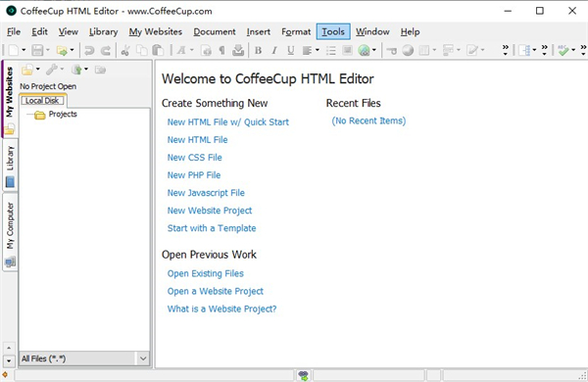The height and width of the screenshot is (382, 588).
Task: Click What is a Website Project? link
Action: 222,309
